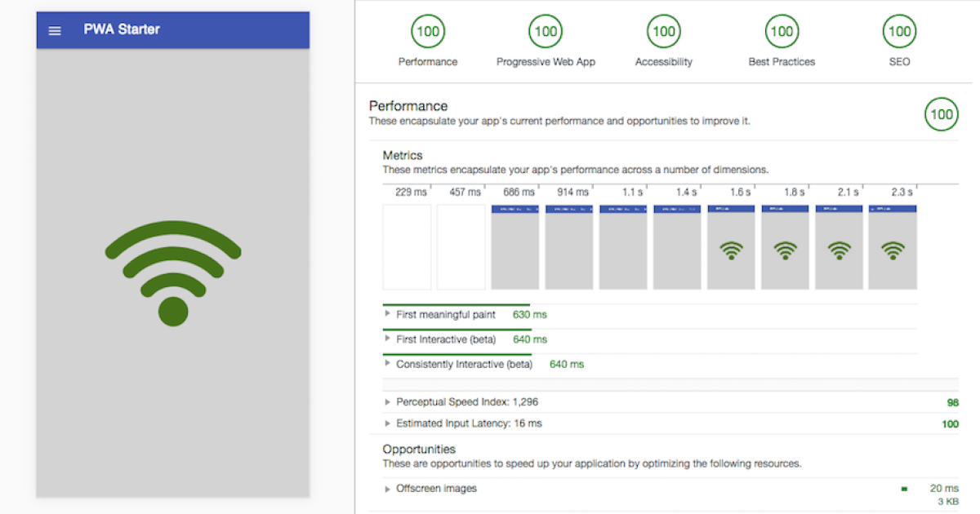Expand the Consistently Interactive (beta) metric
This screenshot has width=980, height=514.
point(388,364)
